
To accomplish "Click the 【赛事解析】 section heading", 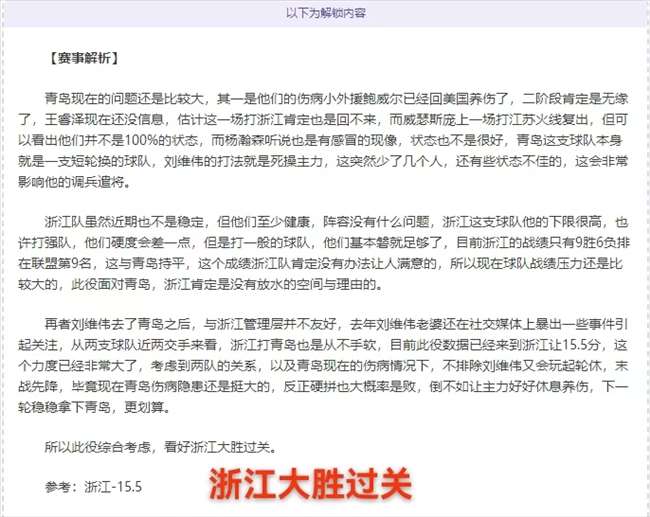I will tap(84, 58).
